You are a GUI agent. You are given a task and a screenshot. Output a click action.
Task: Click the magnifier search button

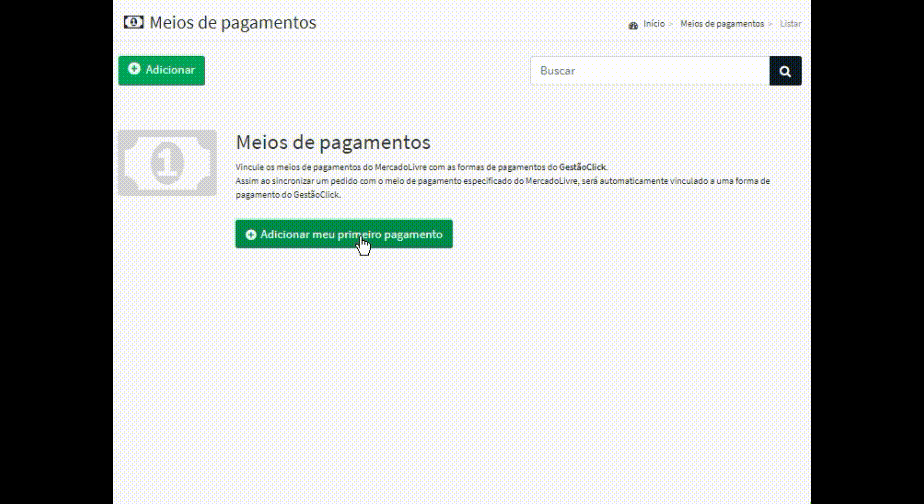[785, 71]
